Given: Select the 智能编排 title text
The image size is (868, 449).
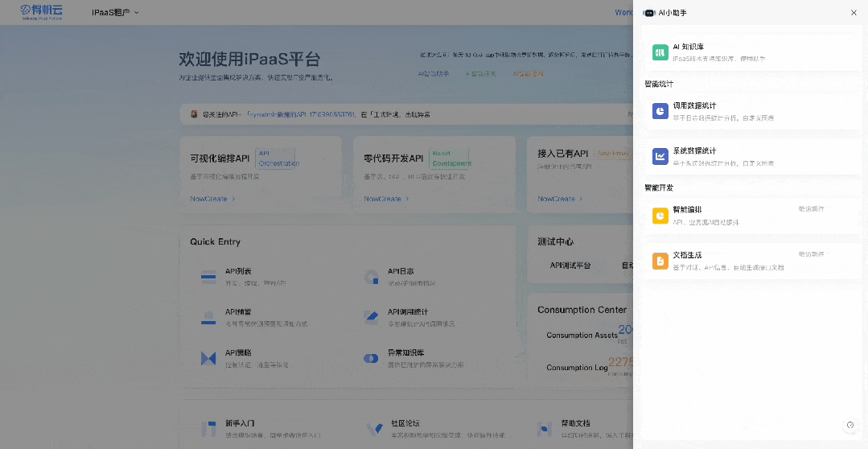Looking at the screenshot, I should click(x=687, y=210).
